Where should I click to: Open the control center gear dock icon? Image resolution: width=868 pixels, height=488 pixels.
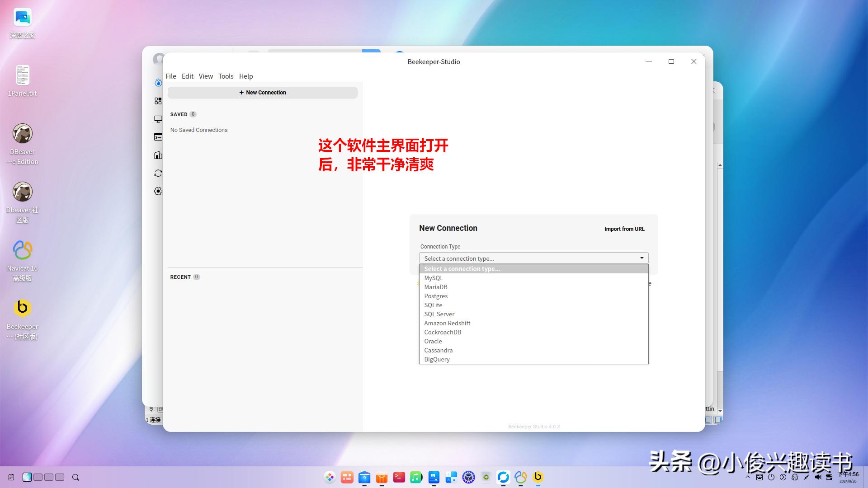[x=468, y=477]
